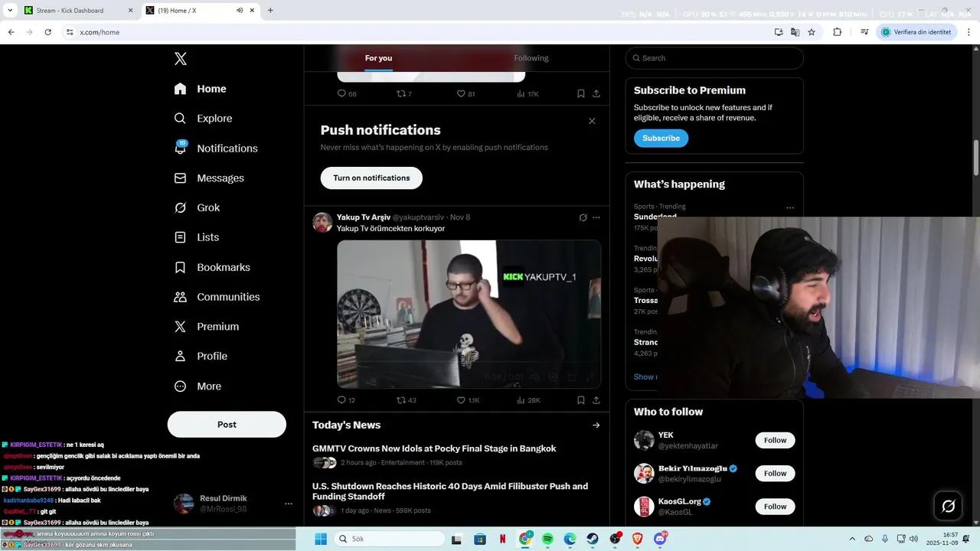Show hidden system tray icons

click(x=852, y=539)
